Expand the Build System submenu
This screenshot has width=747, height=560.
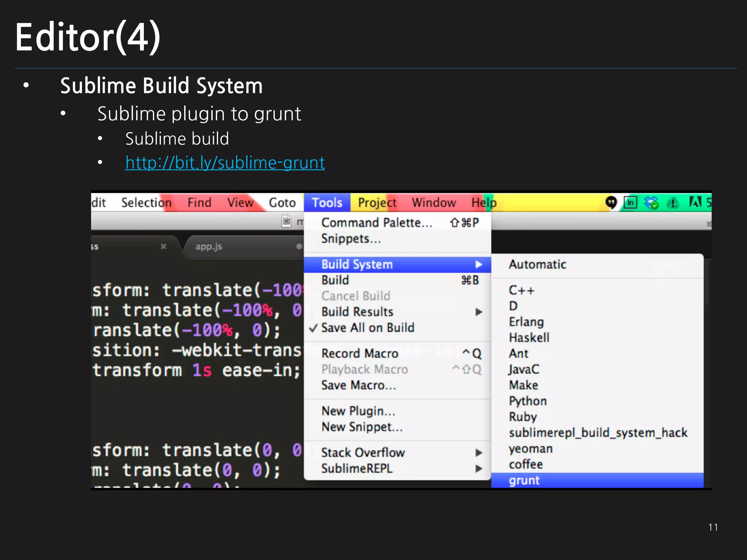(398, 264)
